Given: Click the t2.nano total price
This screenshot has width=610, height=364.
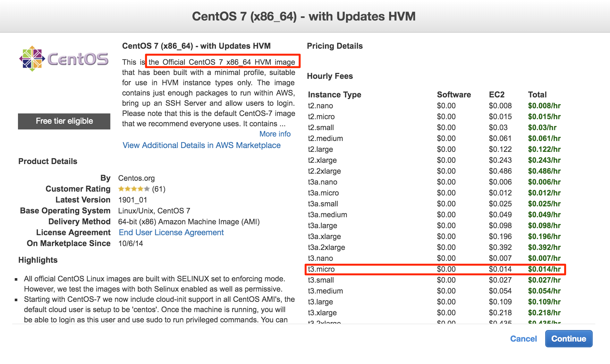Looking at the screenshot, I should click(544, 106).
